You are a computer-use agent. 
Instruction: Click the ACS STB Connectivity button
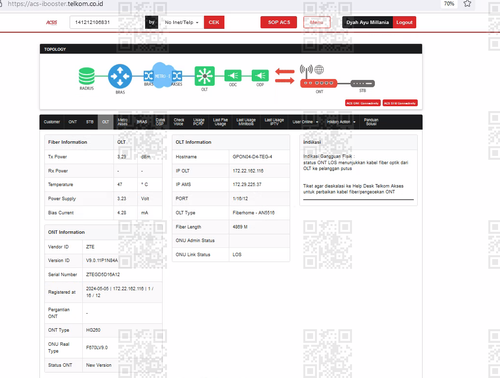pyautogui.click(x=400, y=103)
